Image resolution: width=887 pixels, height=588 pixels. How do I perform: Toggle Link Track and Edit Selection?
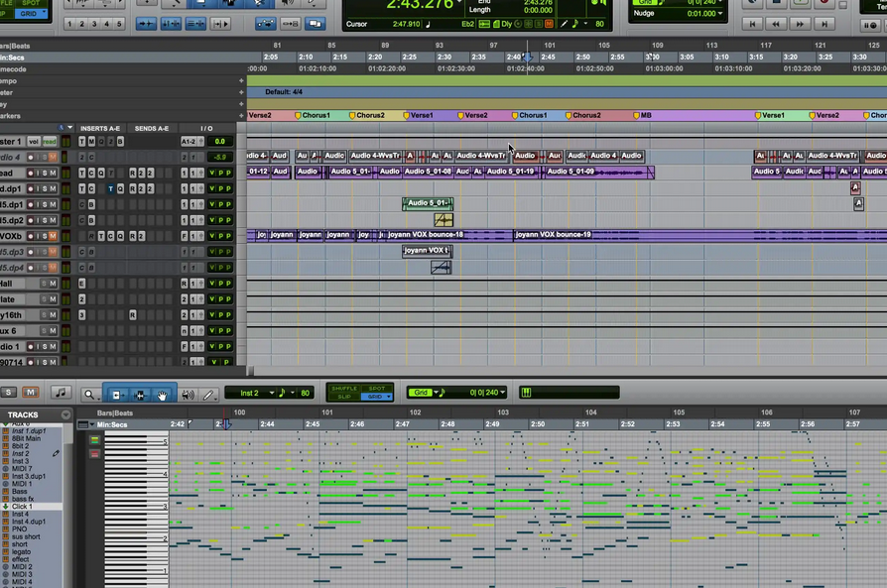[195, 24]
